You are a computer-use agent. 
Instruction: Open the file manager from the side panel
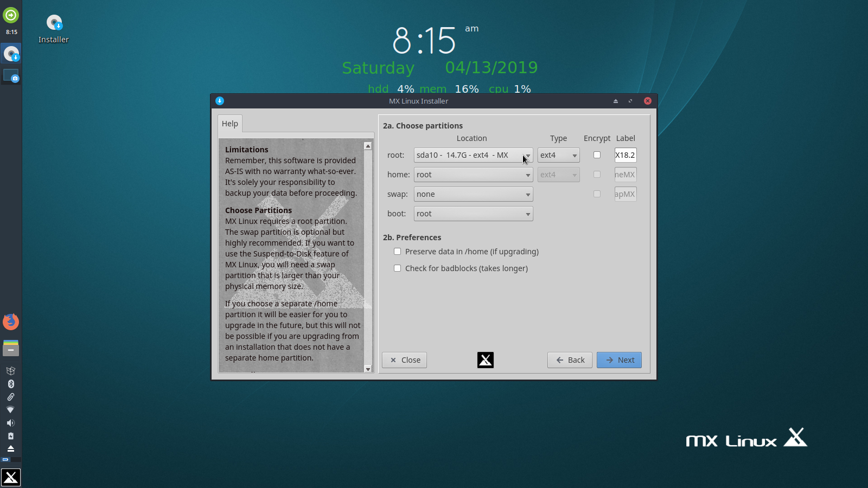pos(11,348)
